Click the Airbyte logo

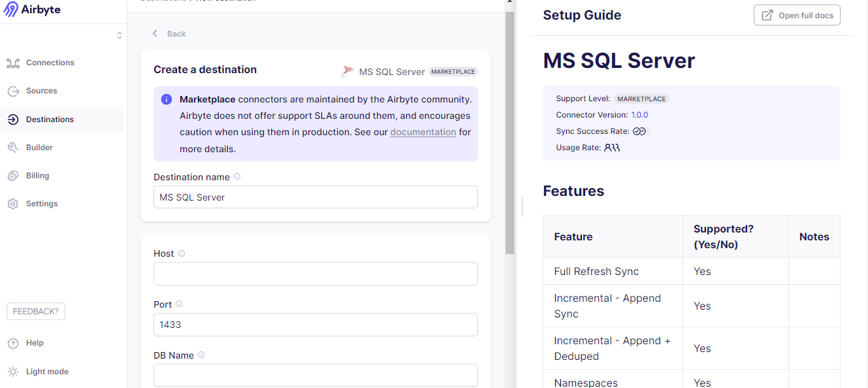coord(32,9)
